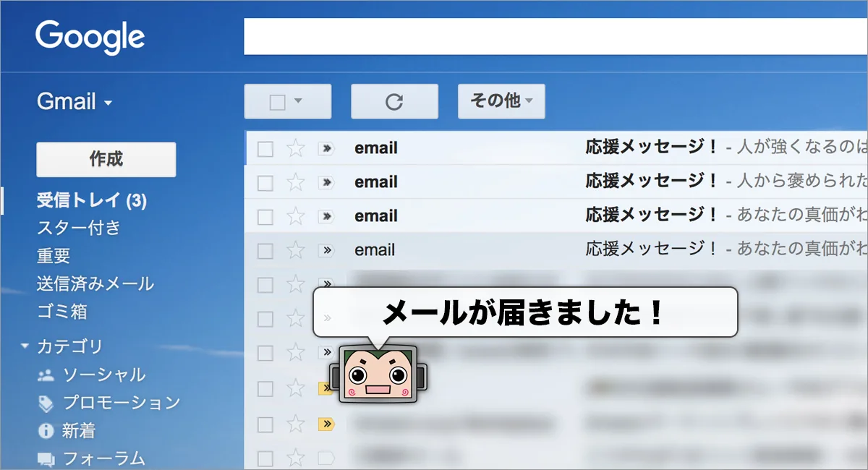Open email 応援メッセージ！ - 人が強くなるのは
The image size is (868, 470).
pos(556,148)
